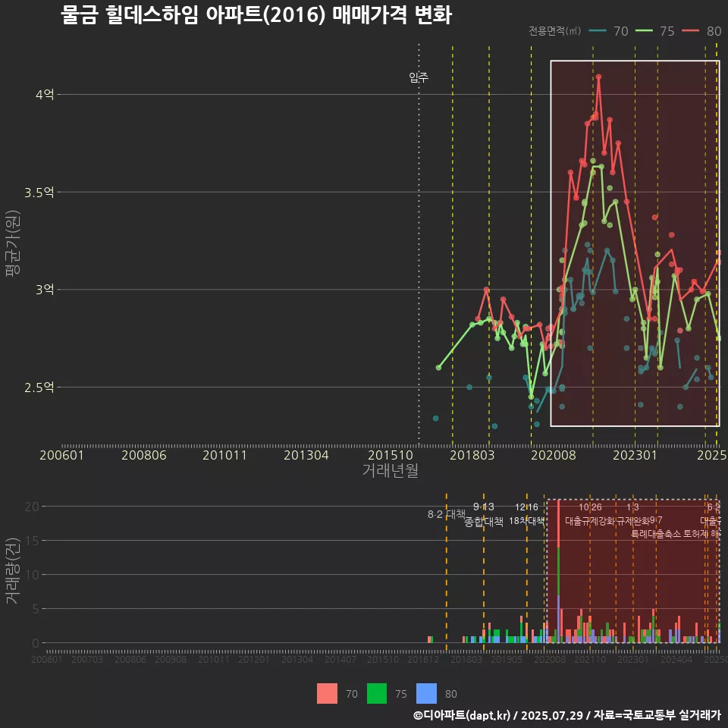Click the 거래년월 x-axis title

coord(391,470)
